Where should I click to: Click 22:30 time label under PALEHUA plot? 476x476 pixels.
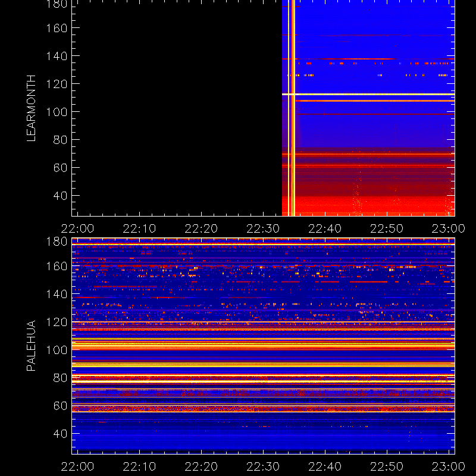(263, 466)
